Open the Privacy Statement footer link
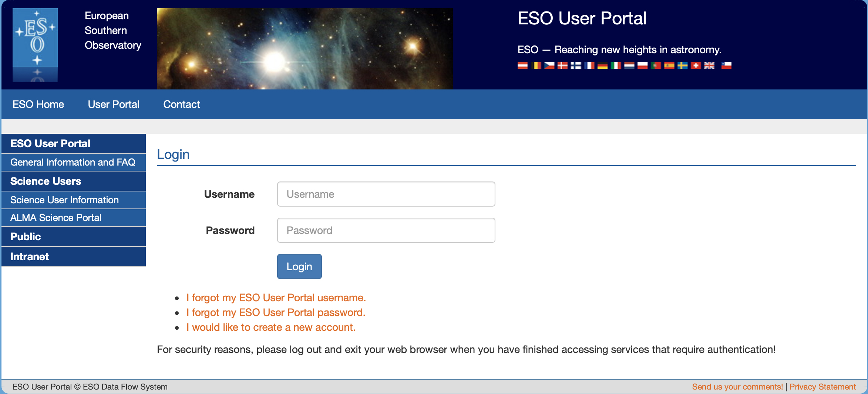 click(822, 387)
